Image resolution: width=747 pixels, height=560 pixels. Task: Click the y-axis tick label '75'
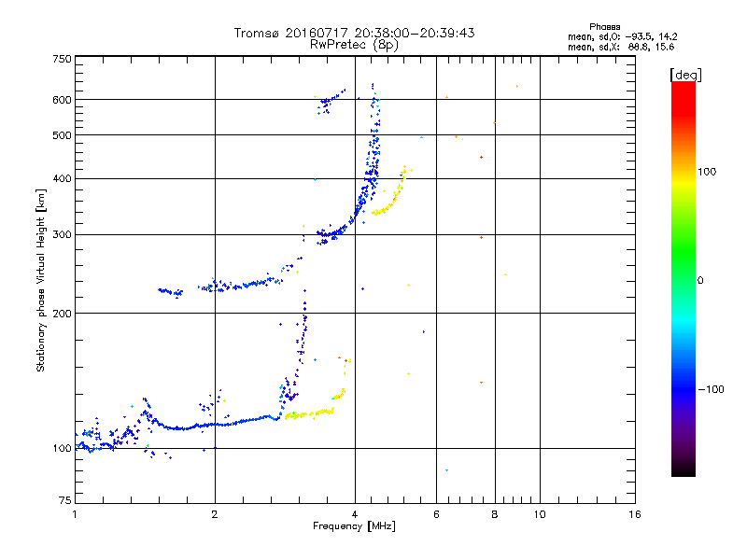[x=65, y=500]
